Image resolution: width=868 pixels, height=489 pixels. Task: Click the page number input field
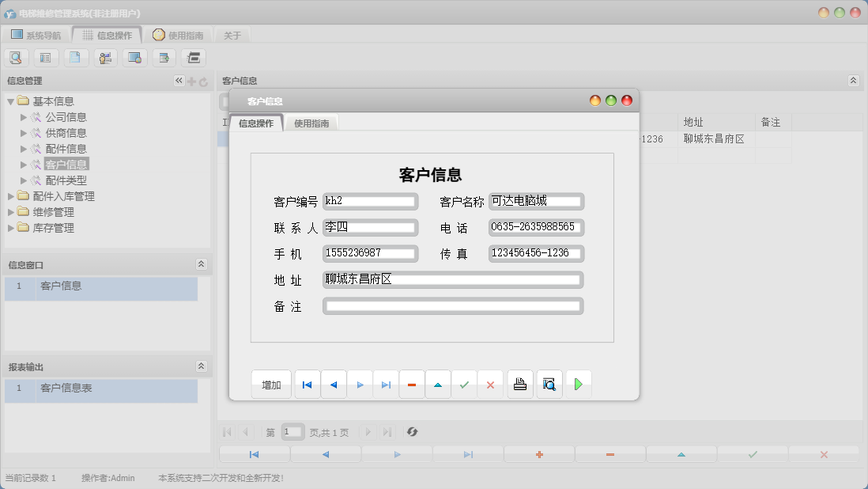coord(292,431)
